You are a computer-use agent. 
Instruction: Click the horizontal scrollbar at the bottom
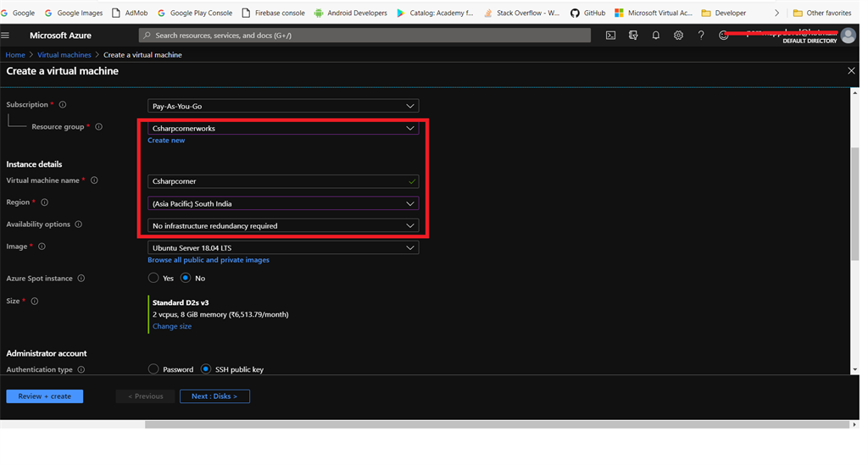(497, 424)
